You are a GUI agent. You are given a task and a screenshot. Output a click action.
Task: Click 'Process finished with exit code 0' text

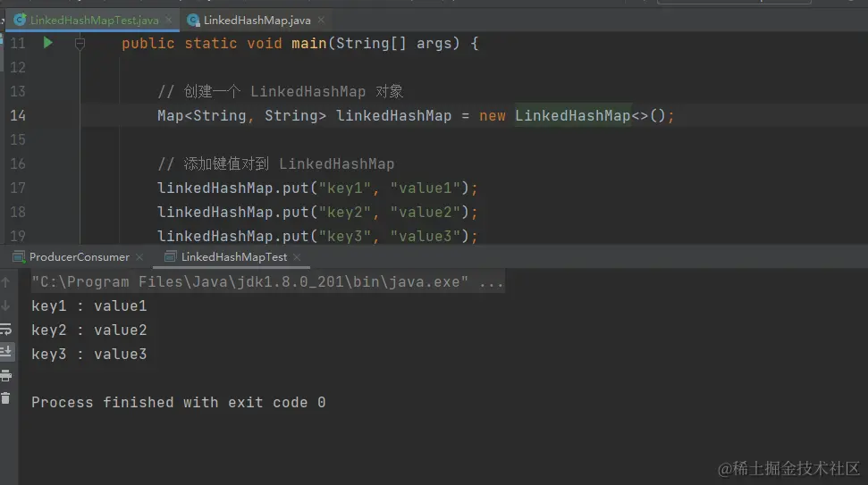(x=178, y=403)
